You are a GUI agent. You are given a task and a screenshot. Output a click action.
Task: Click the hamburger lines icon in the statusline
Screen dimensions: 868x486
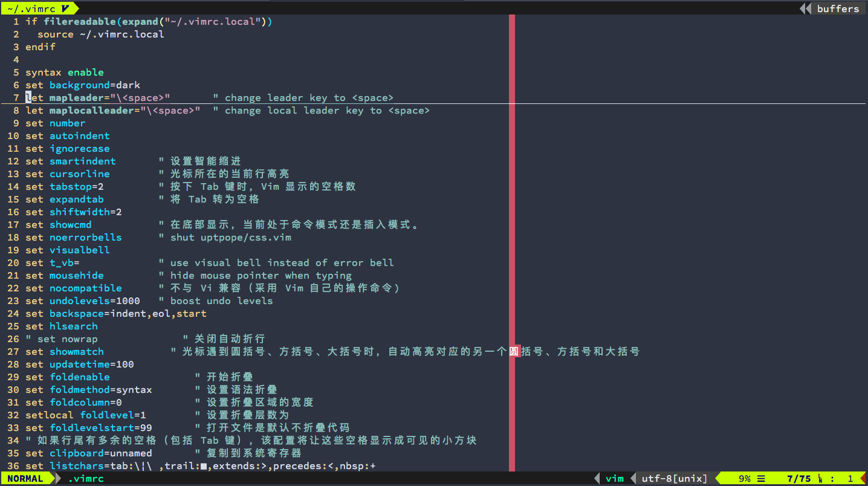pos(760,478)
